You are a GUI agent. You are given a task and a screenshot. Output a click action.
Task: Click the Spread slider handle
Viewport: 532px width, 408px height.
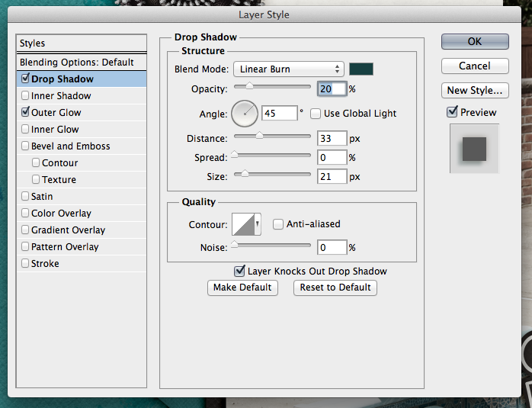pyautogui.click(x=235, y=155)
